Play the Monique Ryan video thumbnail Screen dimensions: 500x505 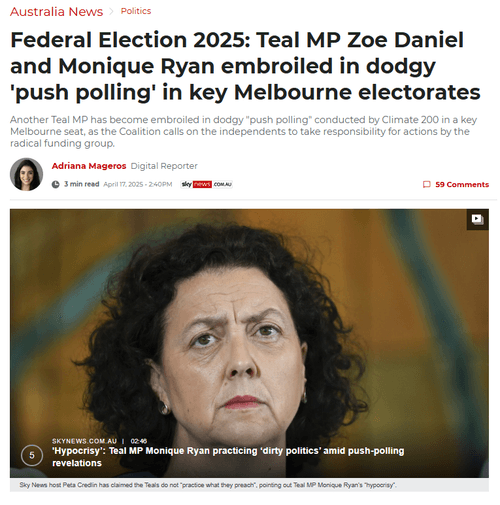pyautogui.click(x=249, y=343)
